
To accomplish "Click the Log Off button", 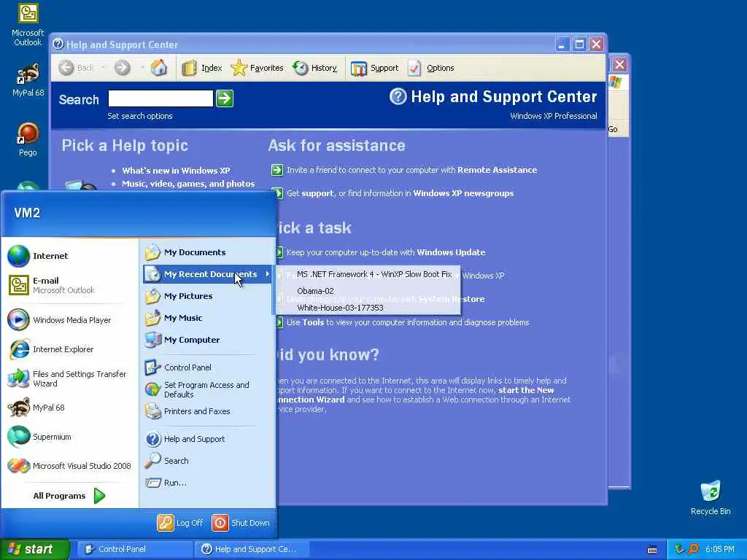I will [181, 523].
